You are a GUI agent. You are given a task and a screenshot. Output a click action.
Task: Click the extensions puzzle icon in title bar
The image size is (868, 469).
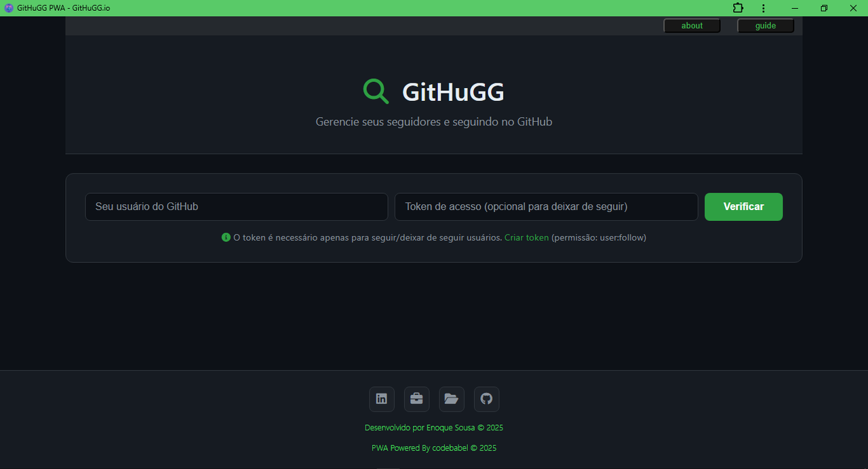(738, 8)
